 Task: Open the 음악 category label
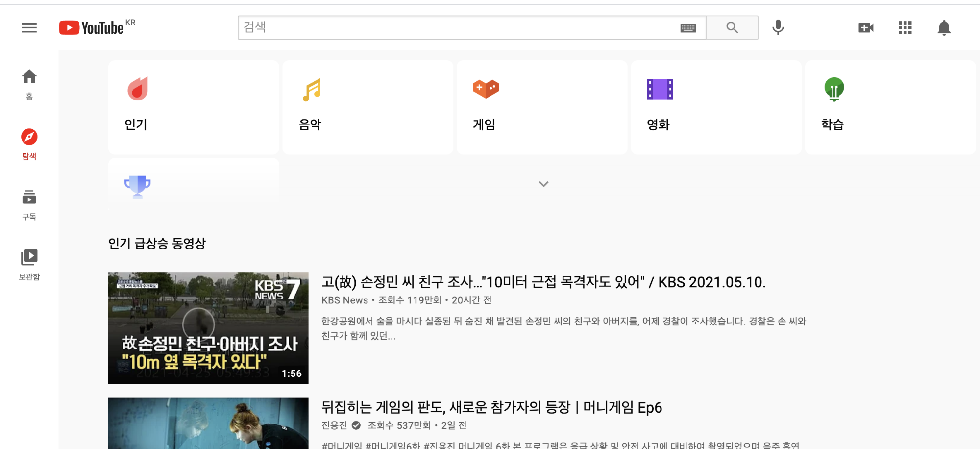click(310, 125)
